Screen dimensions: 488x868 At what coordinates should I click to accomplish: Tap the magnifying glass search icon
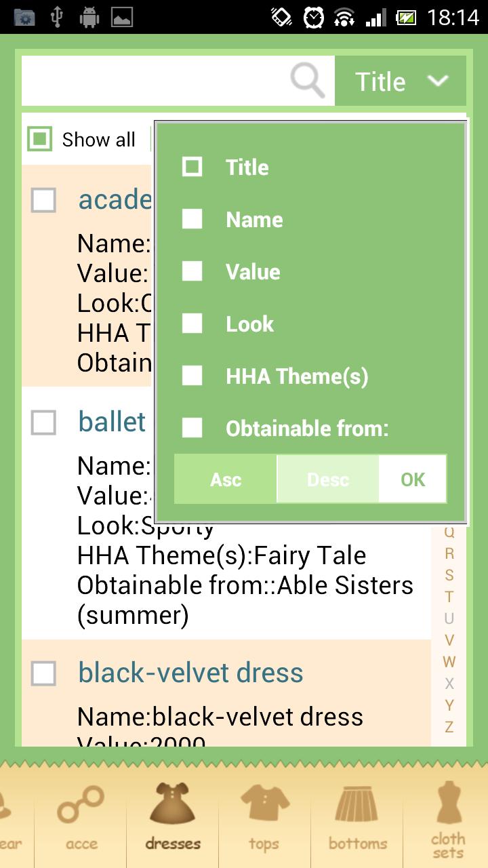(308, 81)
